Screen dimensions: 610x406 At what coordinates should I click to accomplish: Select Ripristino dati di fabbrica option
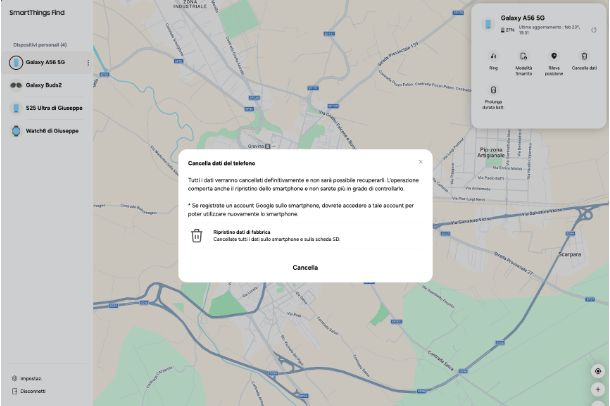[x=305, y=236]
